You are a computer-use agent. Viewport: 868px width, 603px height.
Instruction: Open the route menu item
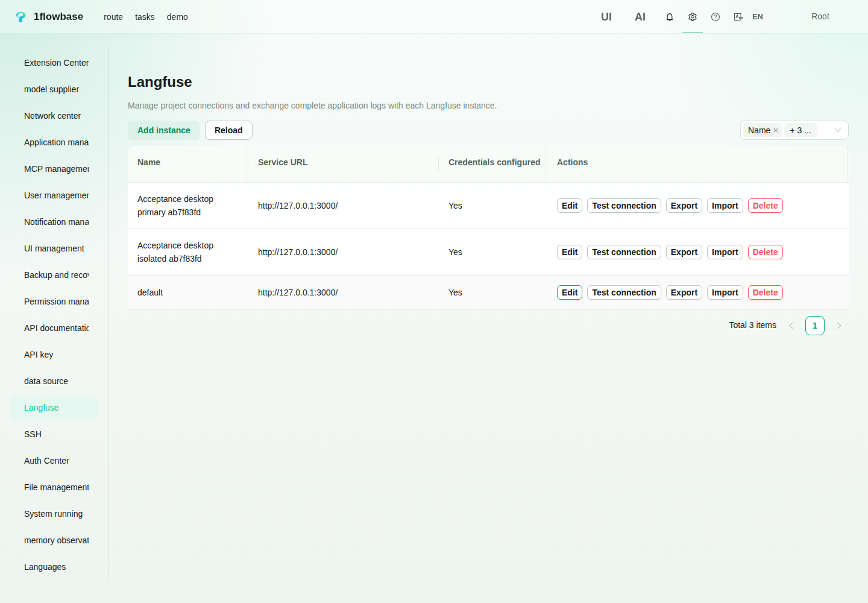(x=113, y=17)
